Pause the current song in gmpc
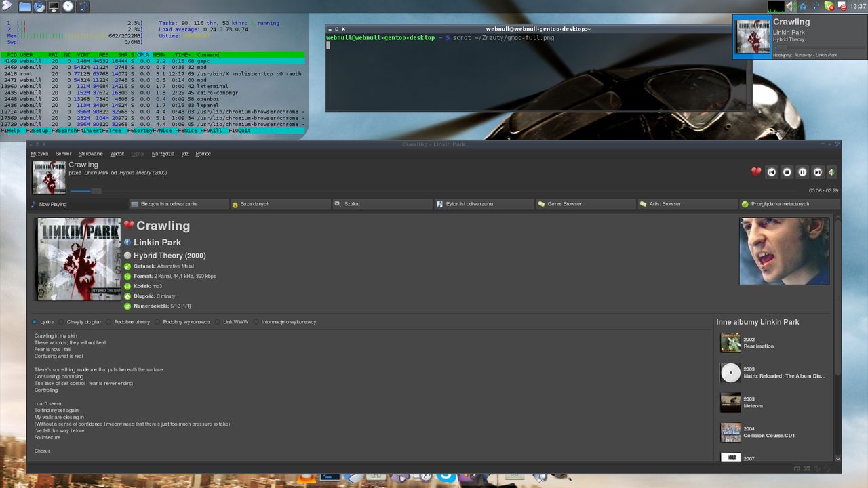The height and width of the screenshot is (488, 868). pyautogui.click(x=802, y=172)
